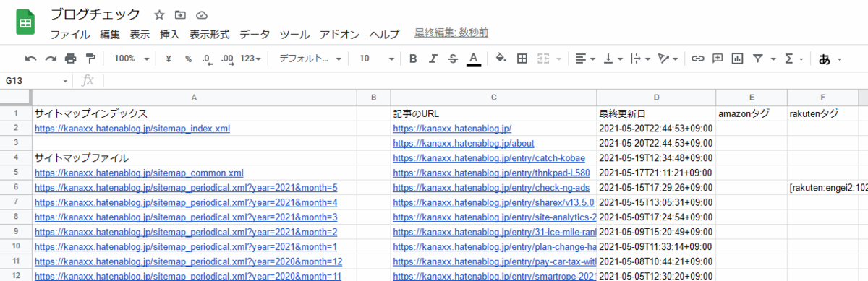Open horizontal align dropdown

pos(585,59)
